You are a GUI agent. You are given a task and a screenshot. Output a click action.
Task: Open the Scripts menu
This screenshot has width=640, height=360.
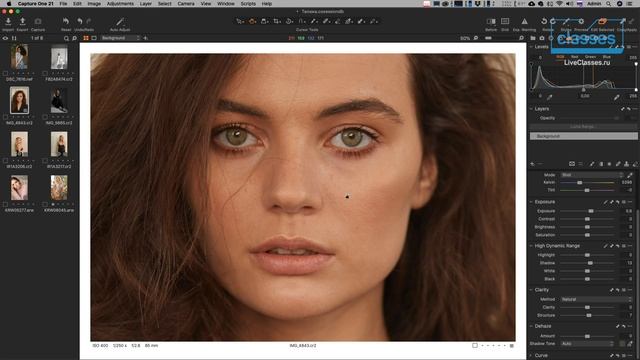248,4
